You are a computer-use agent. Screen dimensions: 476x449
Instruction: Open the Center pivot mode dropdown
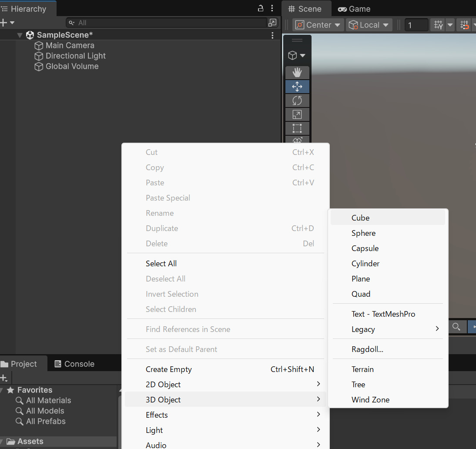(318, 25)
